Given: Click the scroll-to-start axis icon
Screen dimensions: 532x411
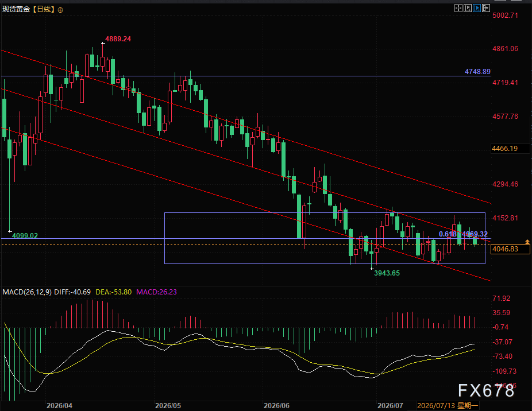Looking at the screenshot, I should pos(468,8).
